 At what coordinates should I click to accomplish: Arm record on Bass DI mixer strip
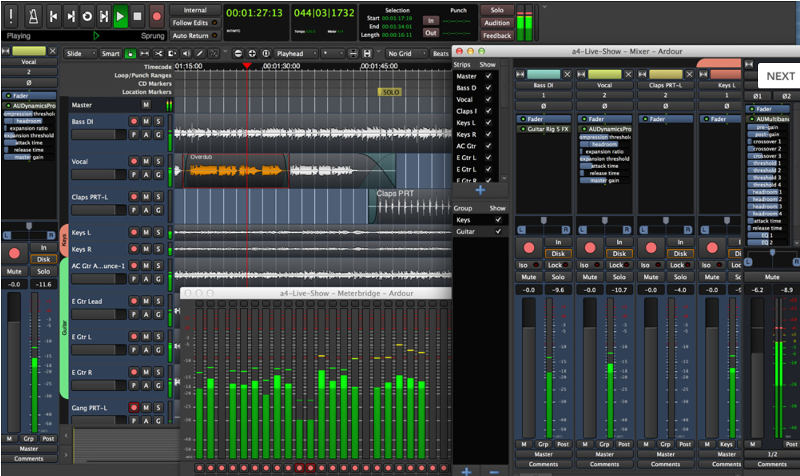529,248
